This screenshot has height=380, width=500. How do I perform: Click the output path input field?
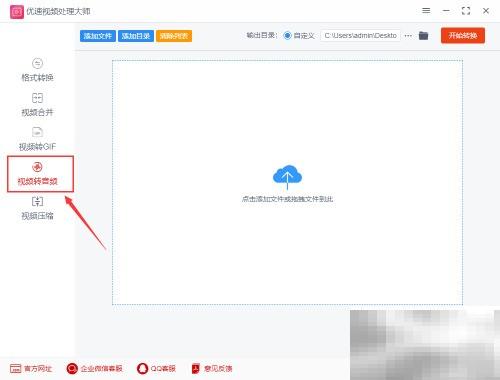(361, 35)
